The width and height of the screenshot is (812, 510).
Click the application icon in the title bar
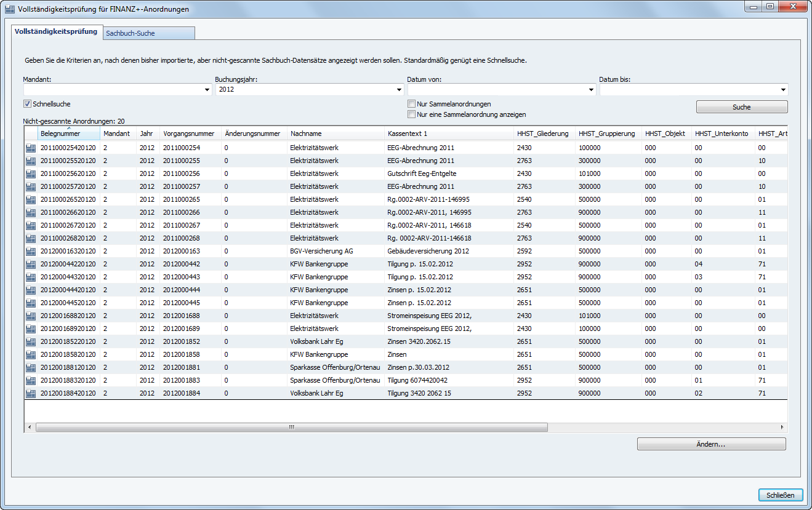(x=9, y=9)
